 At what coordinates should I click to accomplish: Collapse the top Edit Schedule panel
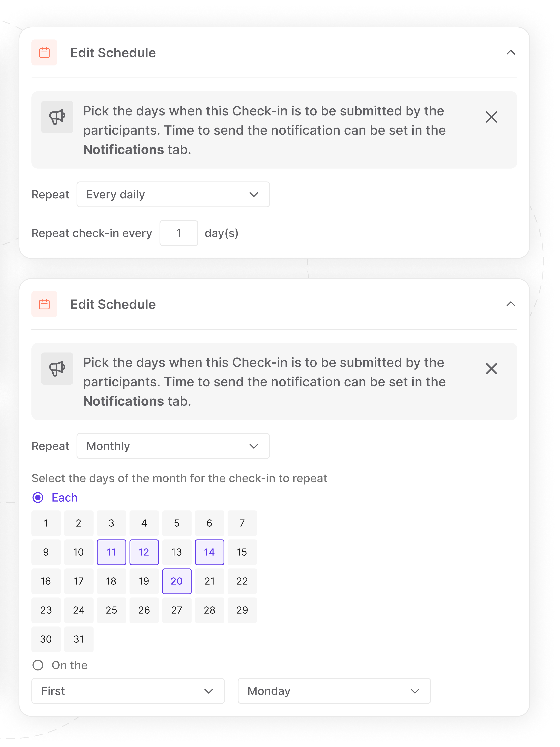click(x=510, y=53)
